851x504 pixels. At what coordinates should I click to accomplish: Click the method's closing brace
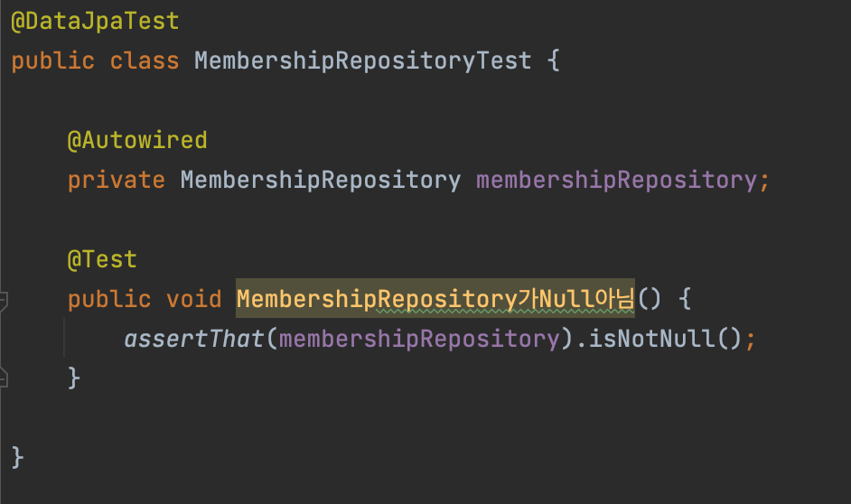pyautogui.click(x=74, y=378)
